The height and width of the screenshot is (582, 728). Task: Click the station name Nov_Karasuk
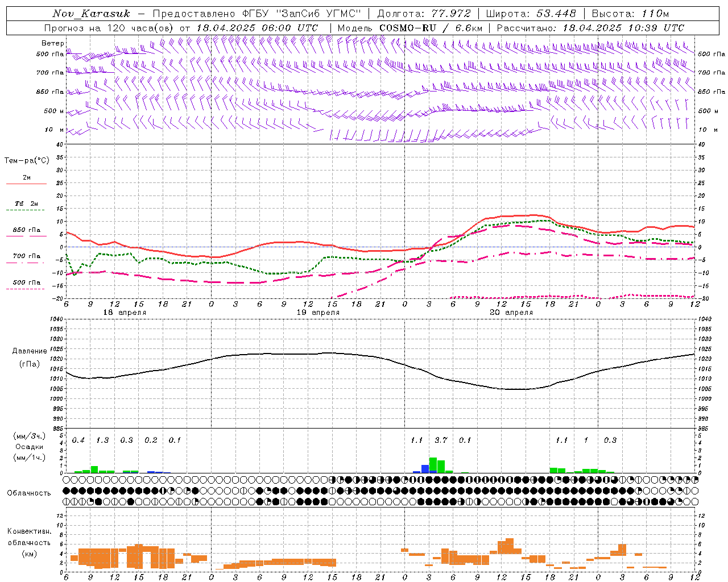point(92,14)
